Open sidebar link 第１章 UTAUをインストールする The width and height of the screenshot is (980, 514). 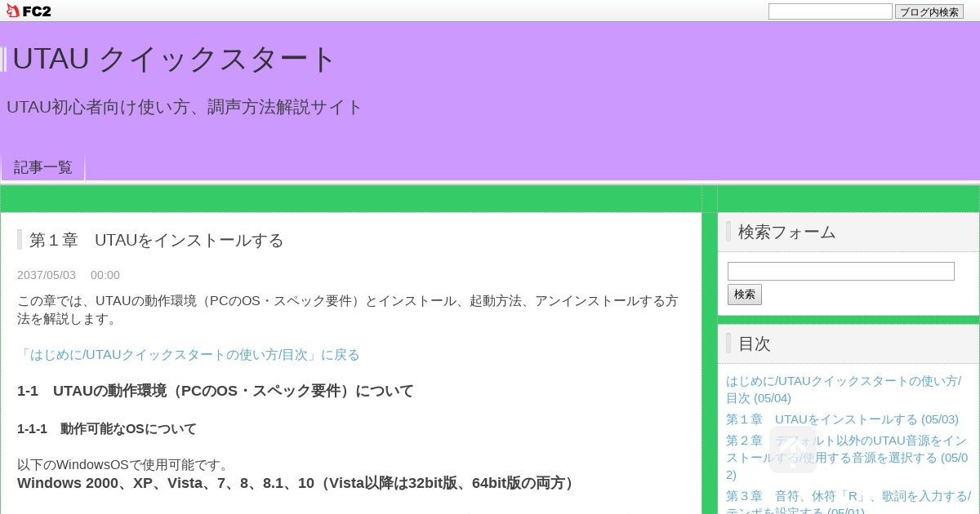coord(842,419)
